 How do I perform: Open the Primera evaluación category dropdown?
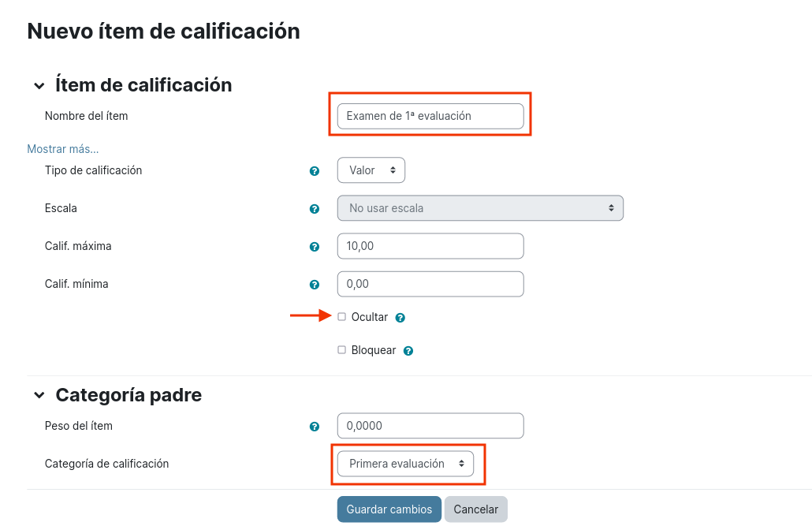pos(405,464)
